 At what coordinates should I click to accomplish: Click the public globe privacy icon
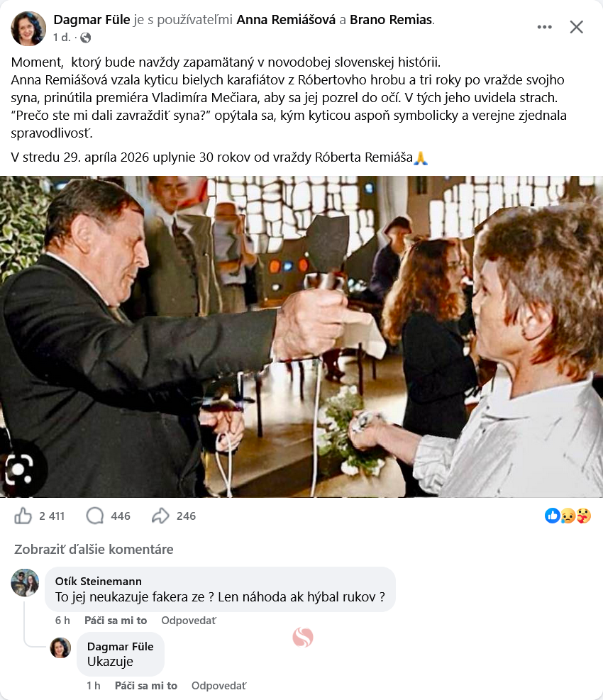[86, 37]
